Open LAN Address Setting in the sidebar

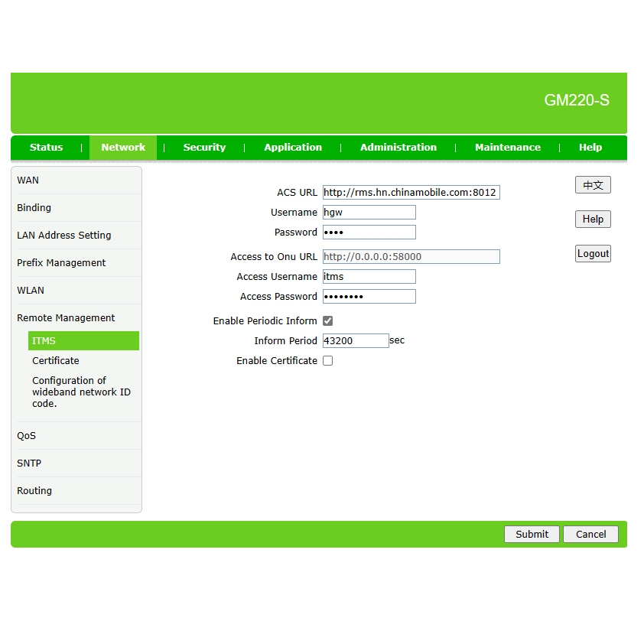[64, 236]
